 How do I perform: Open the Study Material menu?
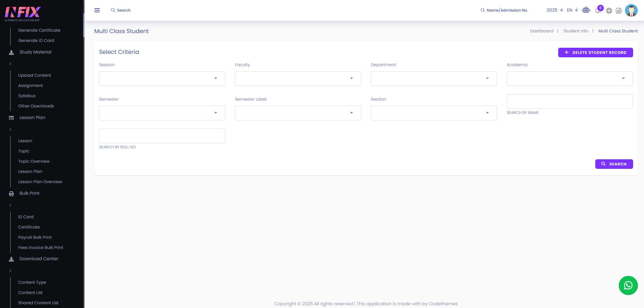pos(35,52)
